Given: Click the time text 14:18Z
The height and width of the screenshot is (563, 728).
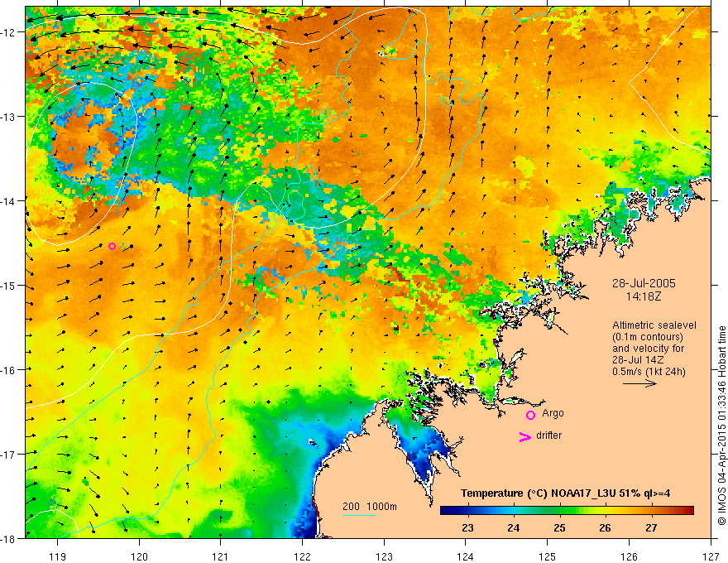Looking at the screenshot, I should 644,296.
